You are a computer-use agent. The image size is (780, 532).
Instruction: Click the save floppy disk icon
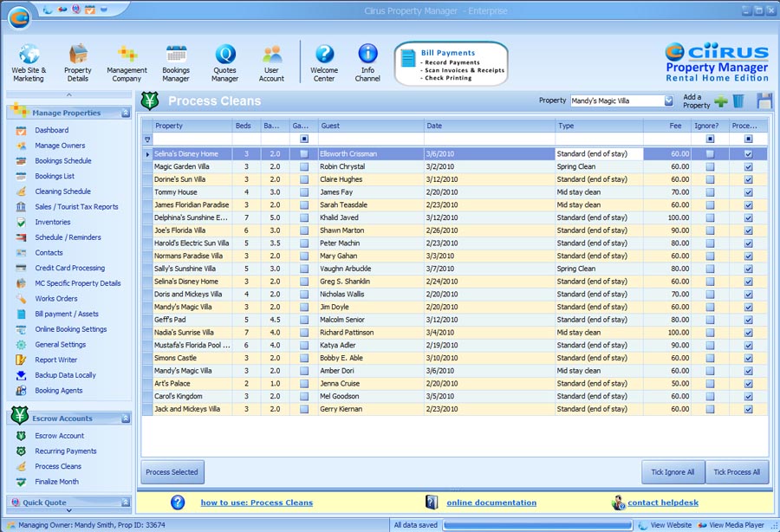(764, 101)
